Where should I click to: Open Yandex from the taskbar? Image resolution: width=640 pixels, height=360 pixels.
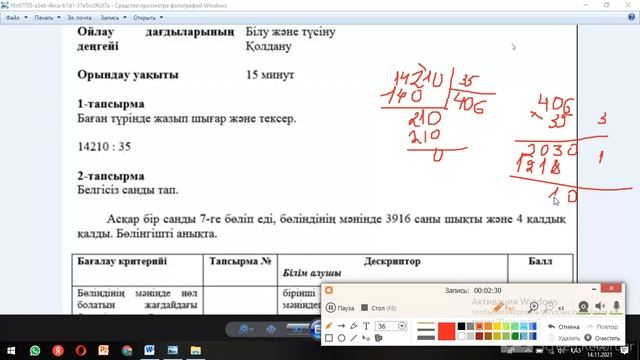tap(58, 351)
